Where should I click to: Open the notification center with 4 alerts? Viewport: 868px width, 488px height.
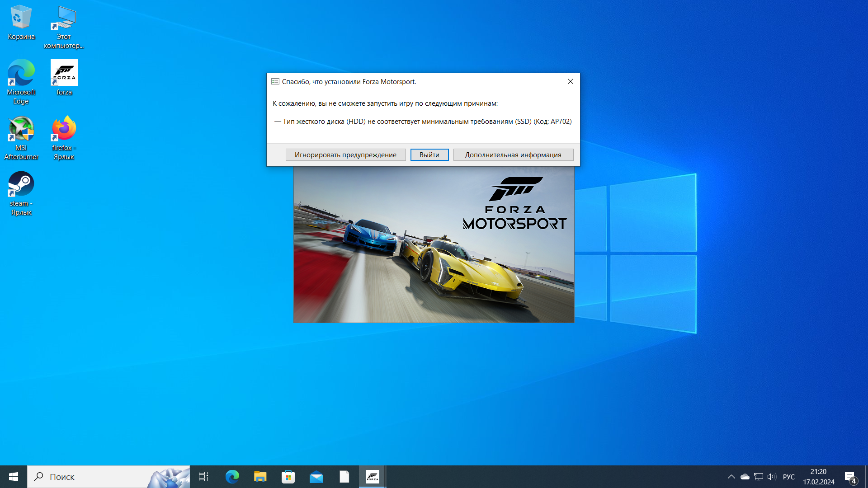pyautogui.click(x=850, y=477)
